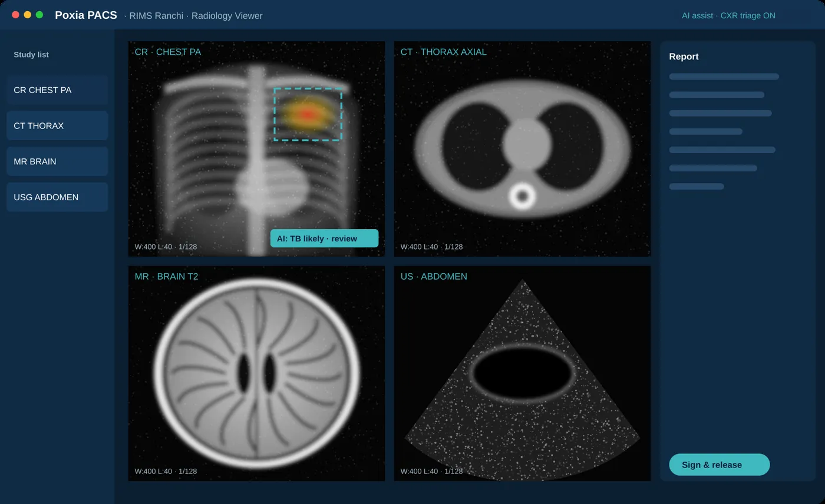825x504 pixels.
Task: Select USG ABDOMEN from the study list
Action: [x=57, y=197]
